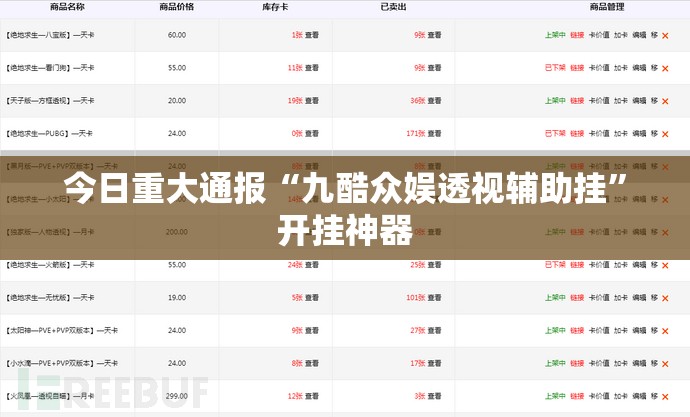
Task: Delete the 太阳神—PVE+PVP双版本 product
Action: [x=666, y=331]
